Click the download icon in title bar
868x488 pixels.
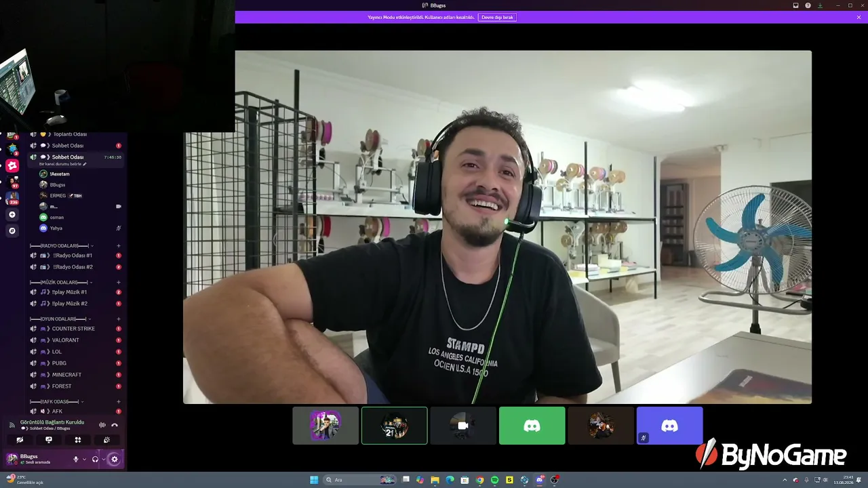[820, 5]
